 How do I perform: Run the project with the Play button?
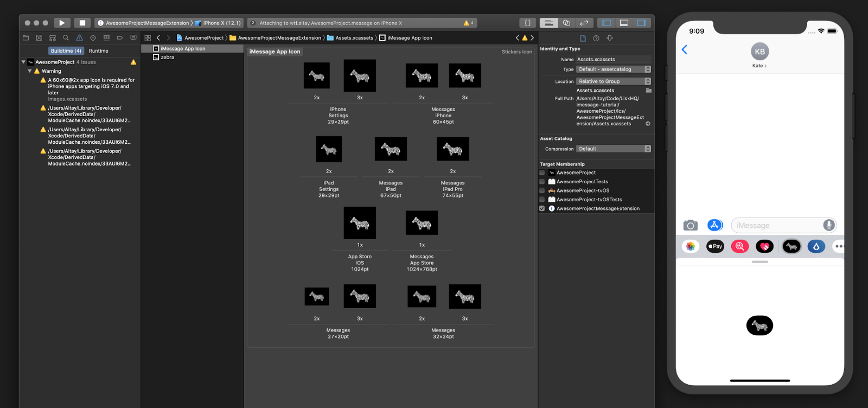[x=62, y=23]
